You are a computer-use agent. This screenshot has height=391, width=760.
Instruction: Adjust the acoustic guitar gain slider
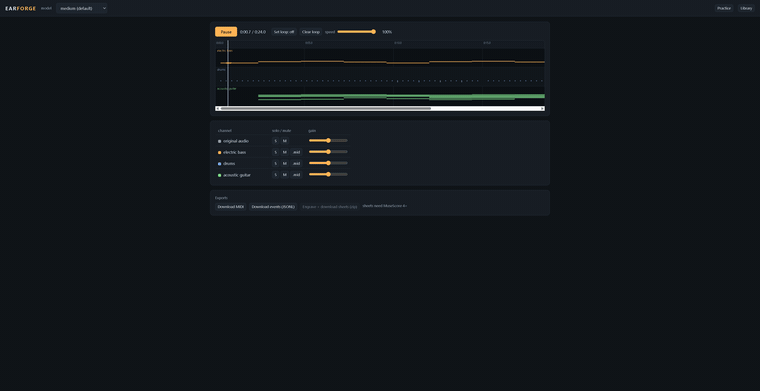tap(328, 174)
